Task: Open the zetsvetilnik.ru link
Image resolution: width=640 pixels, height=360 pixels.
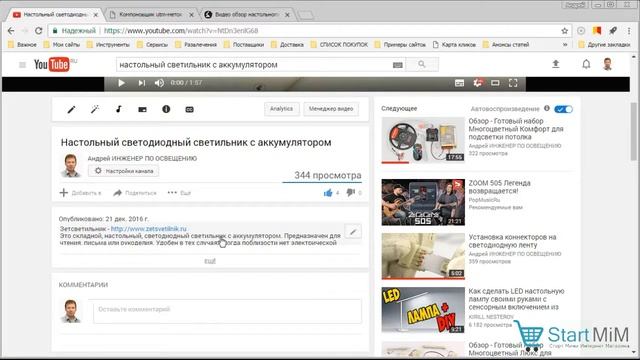Action: (x=149, y=229)
